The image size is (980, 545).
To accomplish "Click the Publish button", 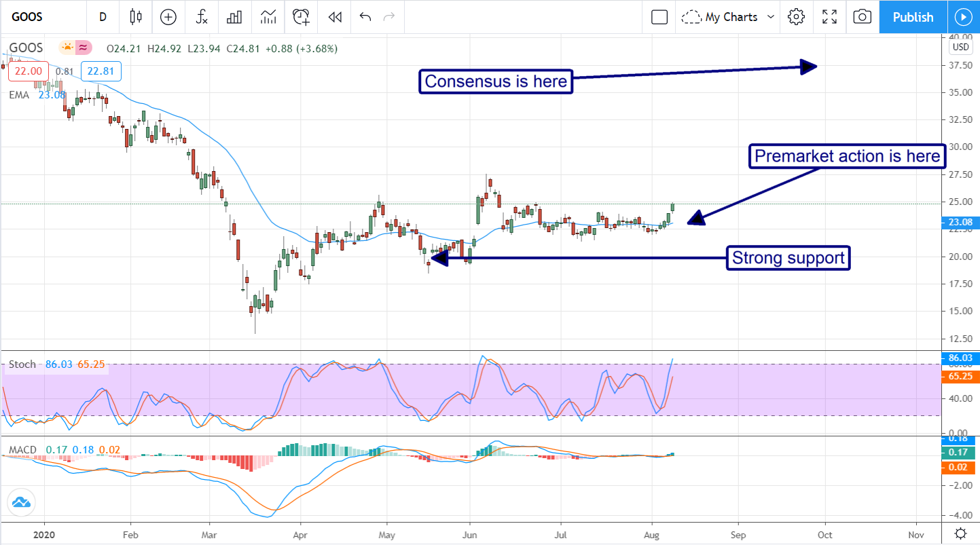I will (912, 17).
